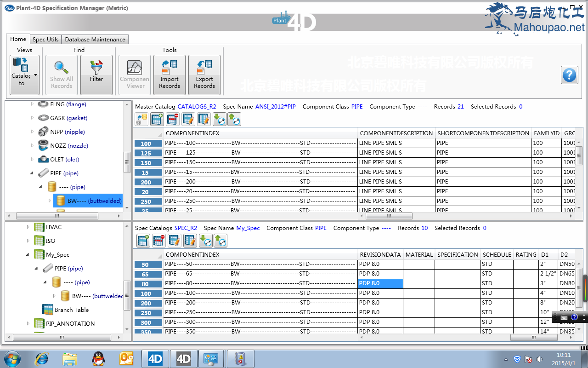Collapse PIPE (pipe) node in catalog tree

tap(32, 173)
